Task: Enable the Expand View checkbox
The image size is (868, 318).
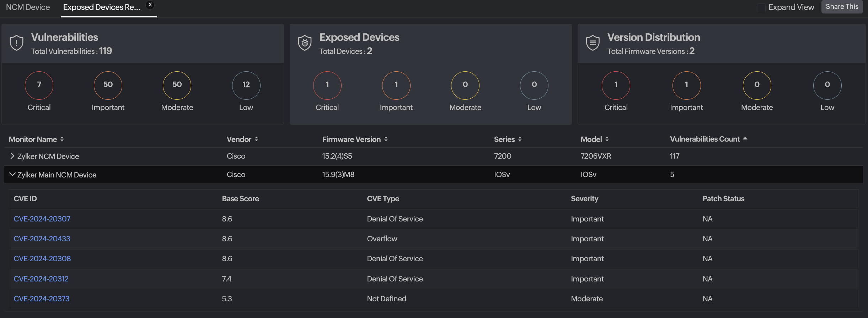Action: click(761, 7)
